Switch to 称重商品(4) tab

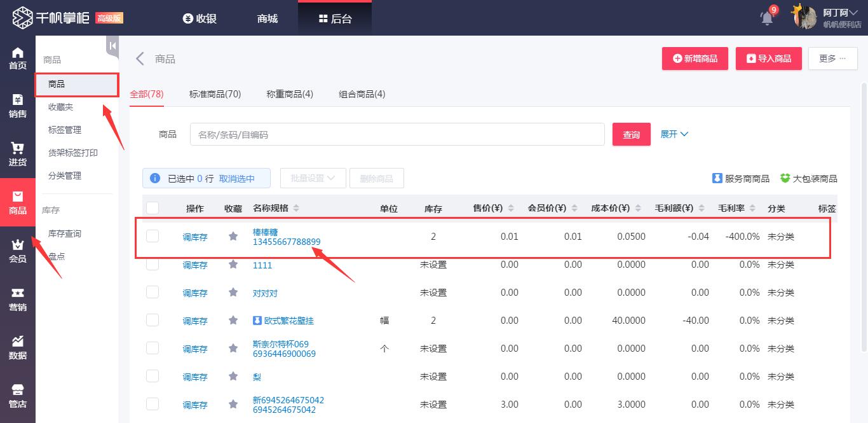(290, 94)
